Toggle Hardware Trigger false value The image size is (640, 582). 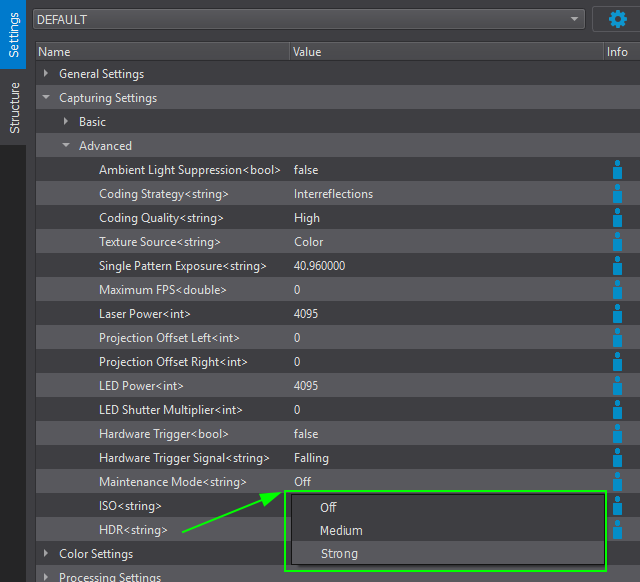click(x=306, y=434)
